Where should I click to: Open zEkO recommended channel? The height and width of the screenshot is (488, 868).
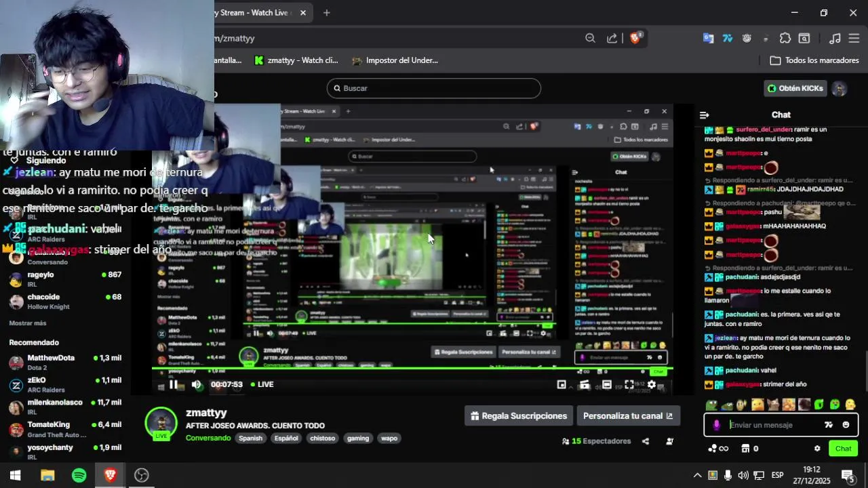[66, 385]
